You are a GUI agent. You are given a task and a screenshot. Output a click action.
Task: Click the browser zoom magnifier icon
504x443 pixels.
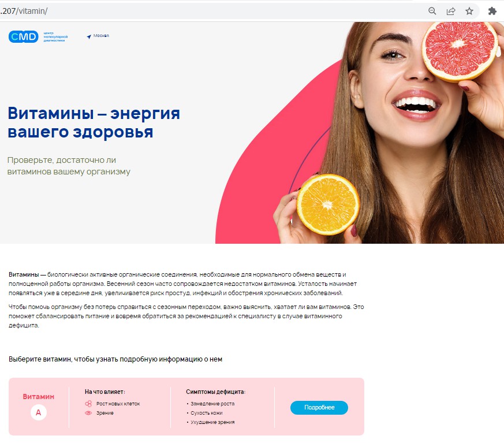(432, 11)
